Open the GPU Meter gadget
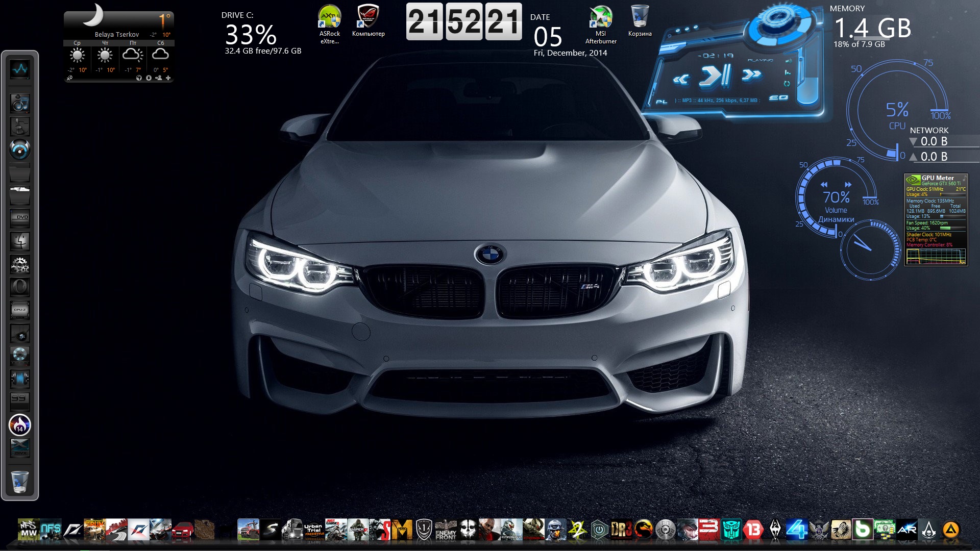This screenshot has width=980, height=551. coord(936,220)
